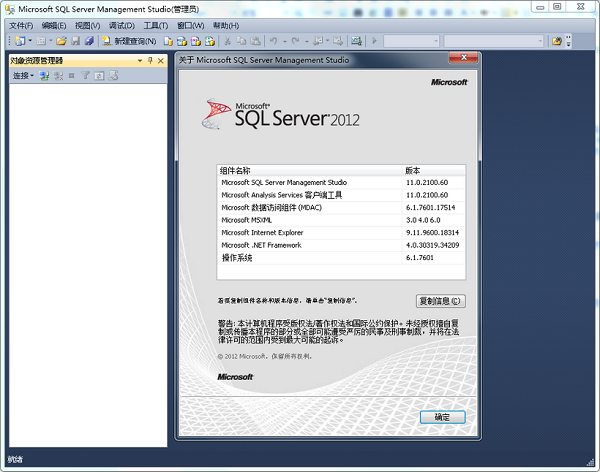
Task: Click the Save All icon in toolbar
Action: (x=89, y=41)
